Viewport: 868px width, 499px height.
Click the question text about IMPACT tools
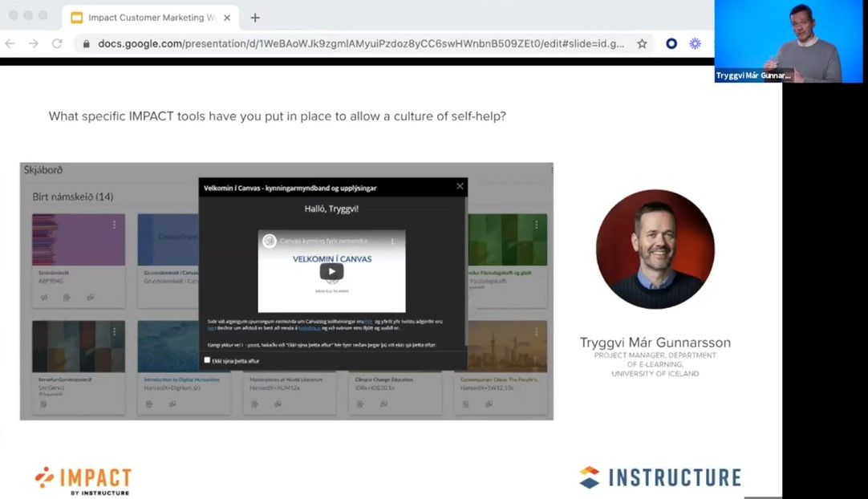pos(278,116)
